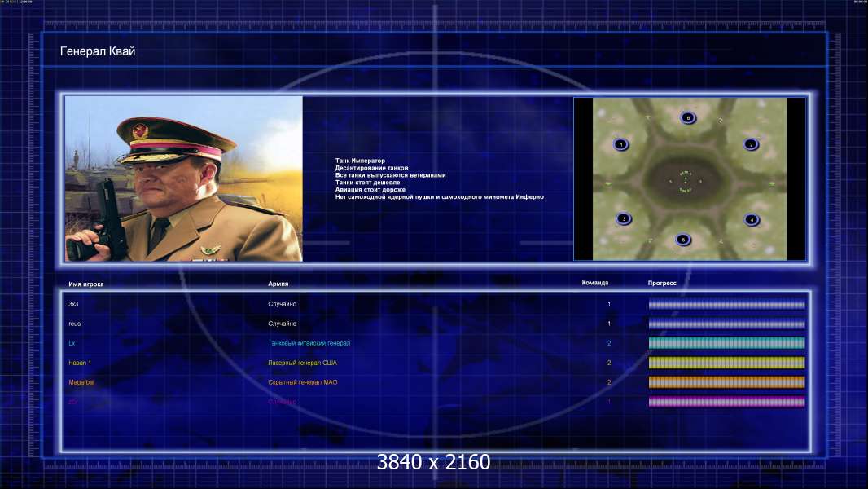Click team number in Hasan 1 row
The image size is (868, 489).
coord(609,363)
